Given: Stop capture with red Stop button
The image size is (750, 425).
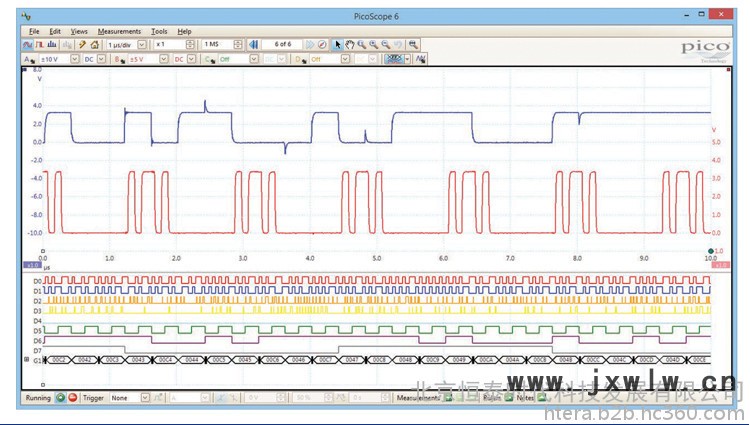Looking at the screenshot, I should (x=72, y=398).
